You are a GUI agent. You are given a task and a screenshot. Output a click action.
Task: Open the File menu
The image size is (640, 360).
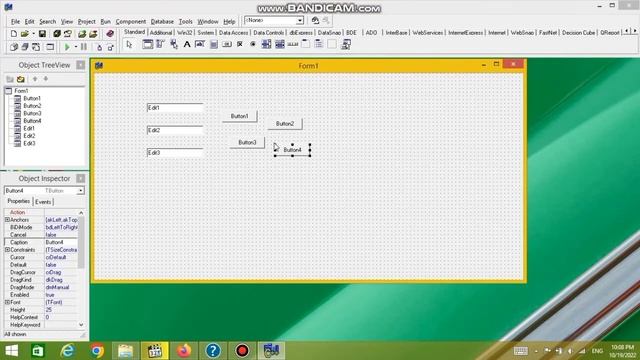[15, 22]
